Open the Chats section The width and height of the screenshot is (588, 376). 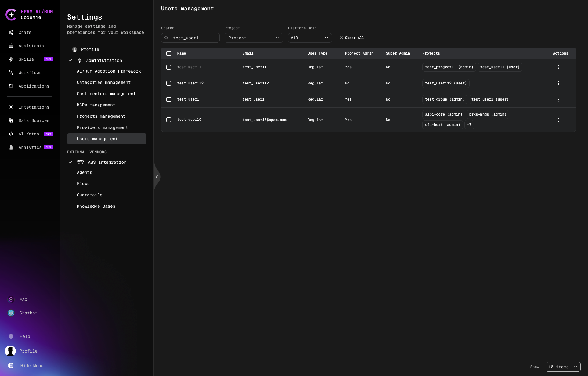25,32
